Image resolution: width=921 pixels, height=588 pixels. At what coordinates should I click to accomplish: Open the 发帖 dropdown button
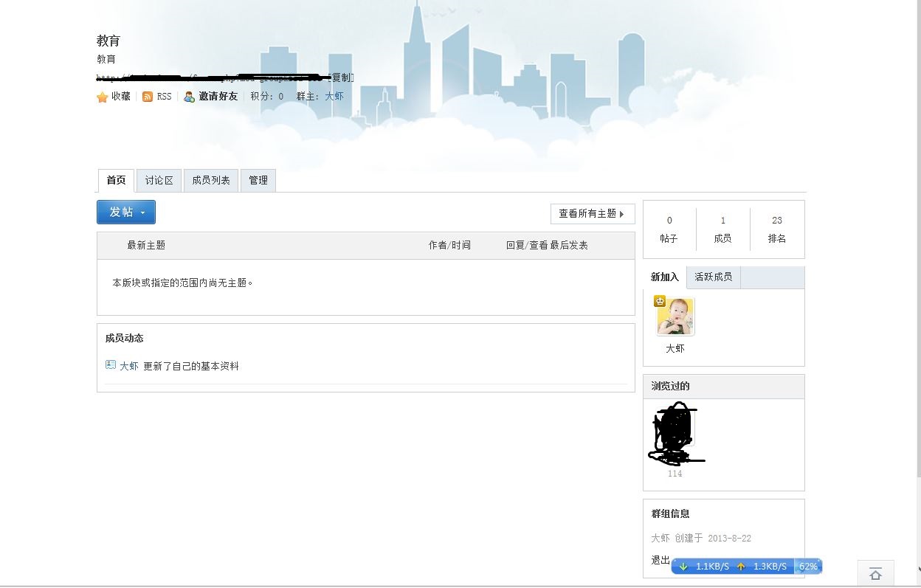tap(126, 212)
